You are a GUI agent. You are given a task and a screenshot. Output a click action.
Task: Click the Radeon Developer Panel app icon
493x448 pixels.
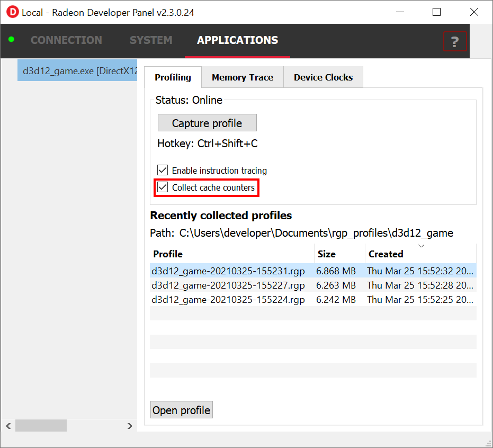11,12
